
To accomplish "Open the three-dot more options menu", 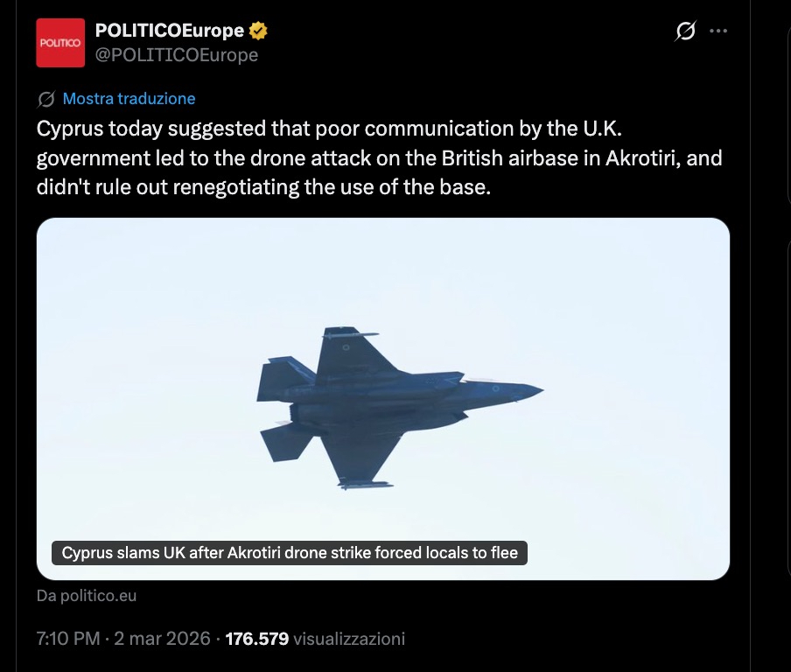I will pos(718,31).
